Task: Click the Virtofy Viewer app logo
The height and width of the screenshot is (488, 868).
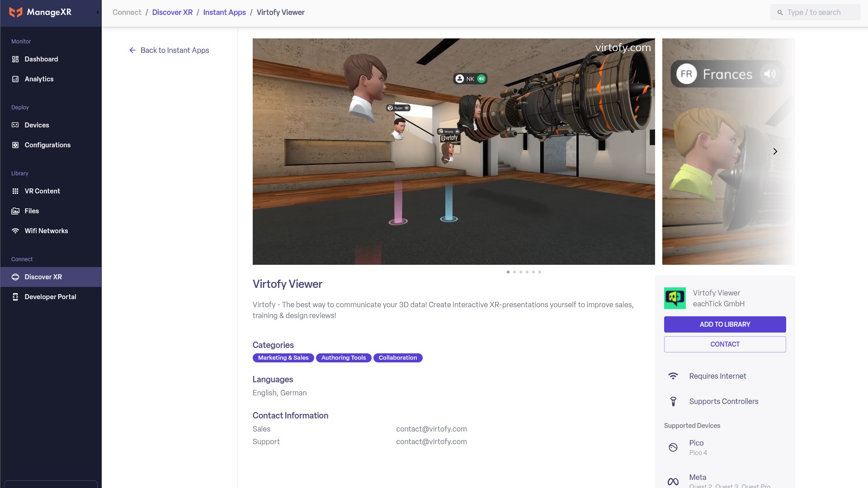Action: pyautogui.click(x=675, y=298)
